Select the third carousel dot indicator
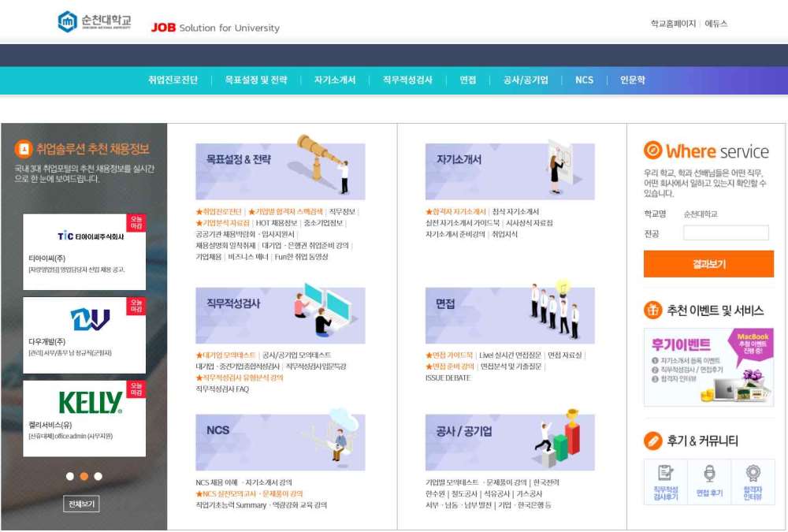The height and width of the screenshot is (532, 788). click(98, 476)
